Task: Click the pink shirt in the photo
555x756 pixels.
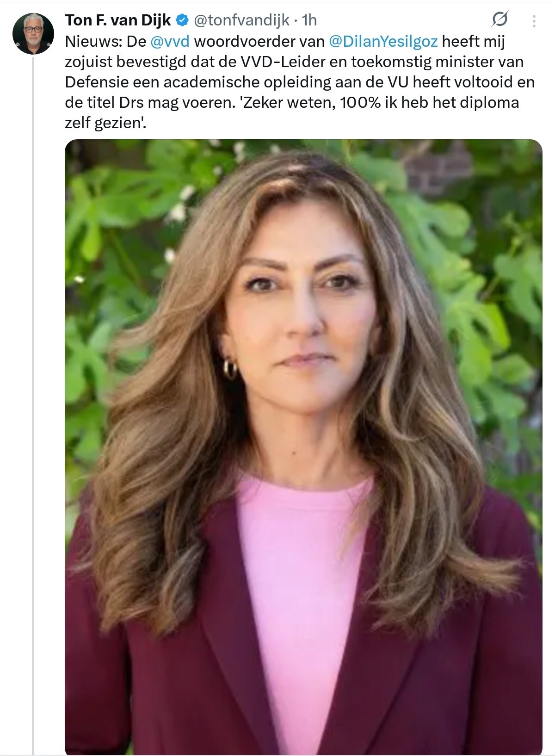Action: pos(301,578)
